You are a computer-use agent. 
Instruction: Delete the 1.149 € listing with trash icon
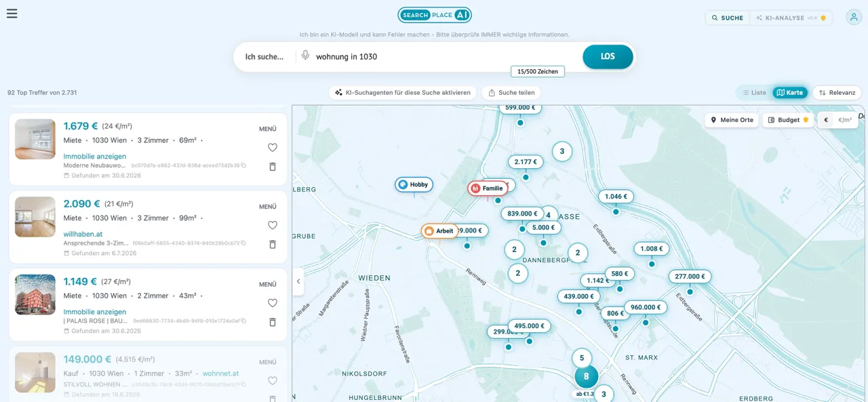273,322
